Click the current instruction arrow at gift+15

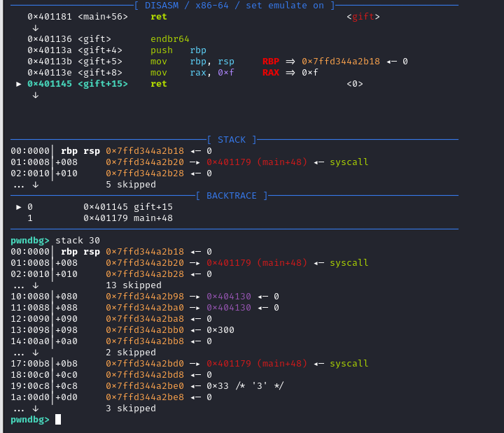[x=19, y=84]
